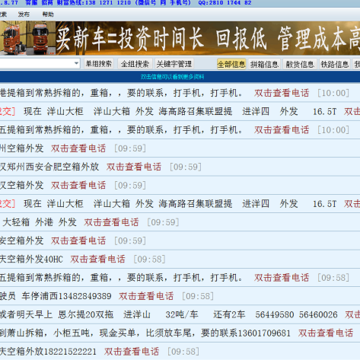This screenshot has height=360, width=360.
Task: Open the 发布 menu
Action: point(24,14)
